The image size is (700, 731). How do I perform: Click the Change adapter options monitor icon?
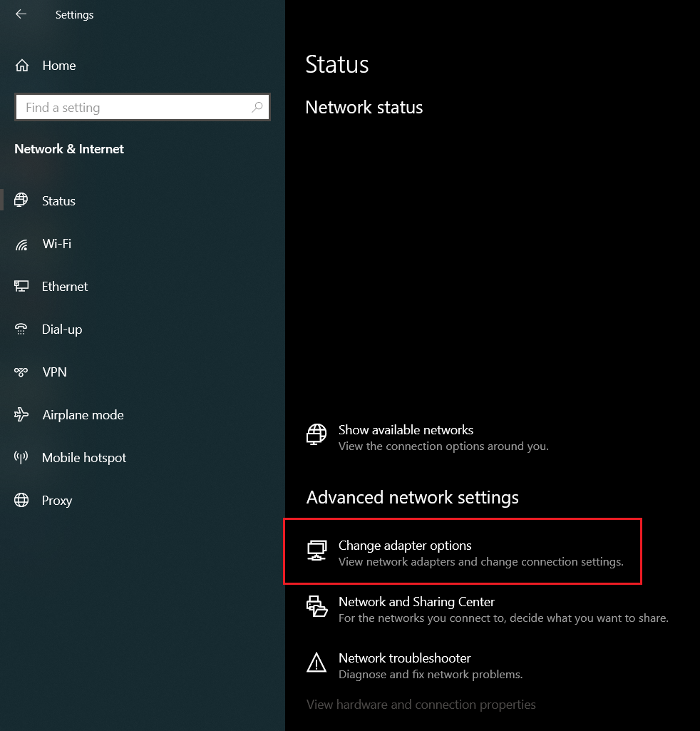[316, 550]
